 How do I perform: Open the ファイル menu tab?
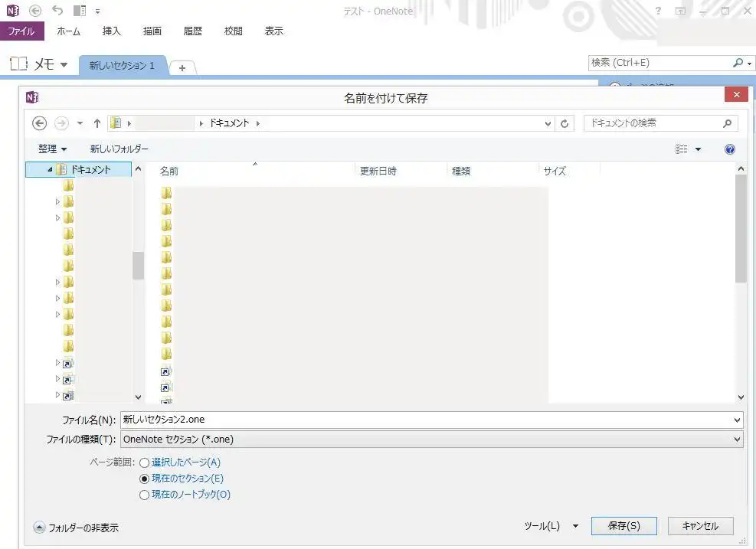[21, 31]
